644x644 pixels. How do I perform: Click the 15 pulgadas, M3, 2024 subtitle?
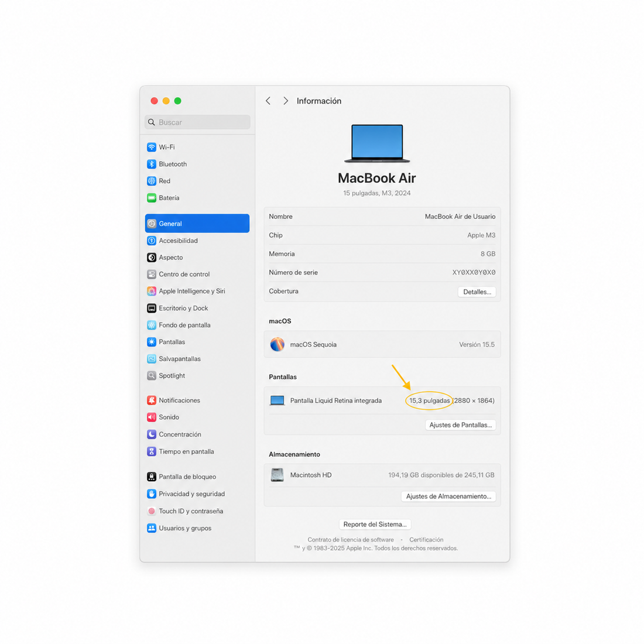tap(377, 193)
